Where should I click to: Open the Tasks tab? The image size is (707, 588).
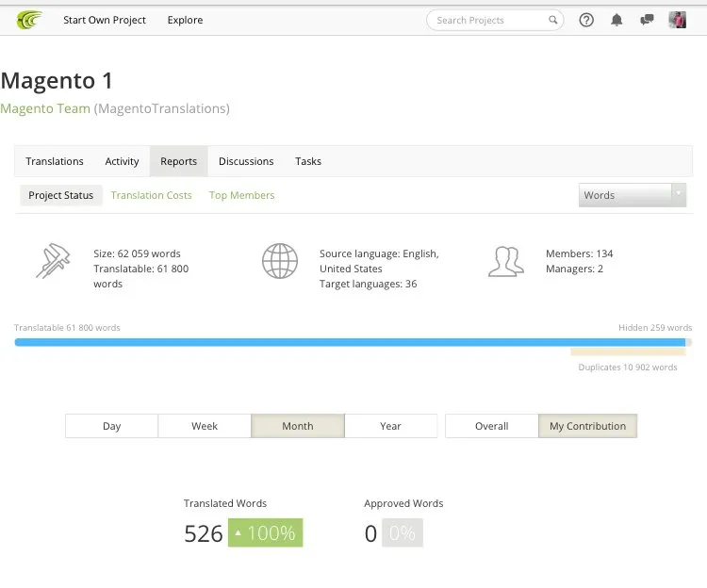pyautogui.click(x=308, y=161)
